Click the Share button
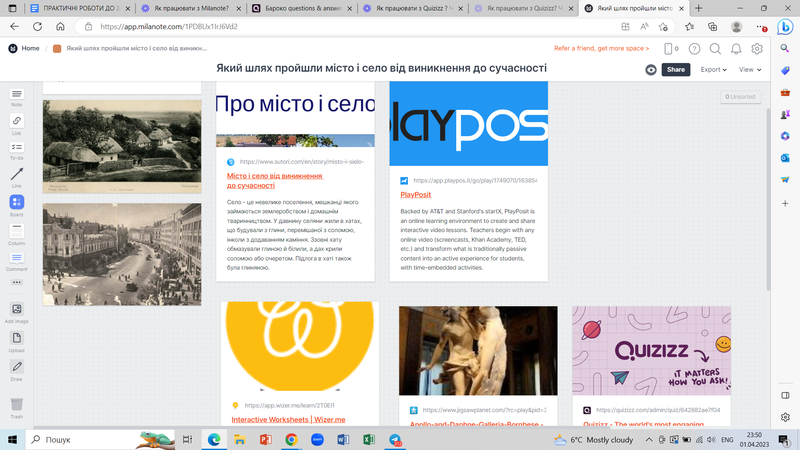 676,70
